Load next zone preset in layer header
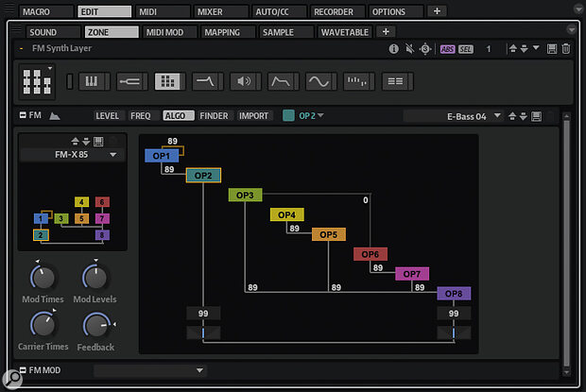The width and height of the screenshot is (586, 392). 524,48
